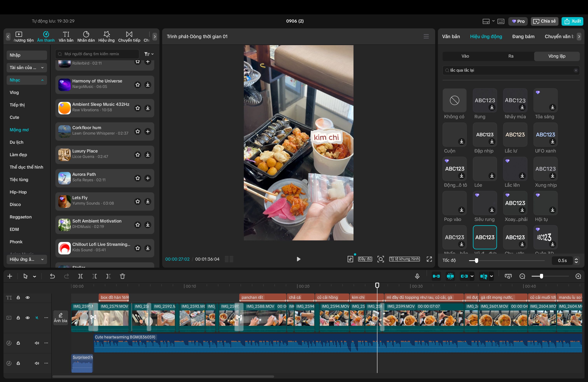Click the fullscreen preview icon

pos(429,259)
